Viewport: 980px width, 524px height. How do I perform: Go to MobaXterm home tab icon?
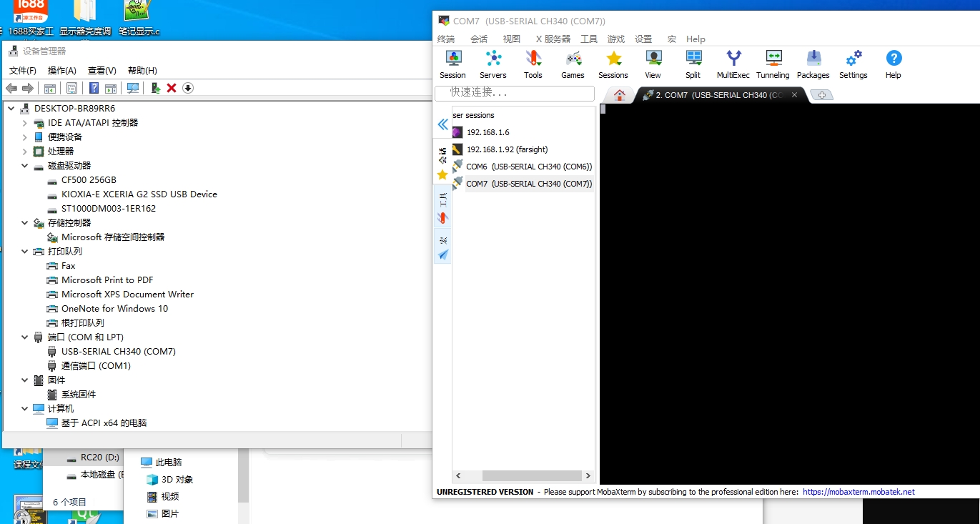(620, 95)
